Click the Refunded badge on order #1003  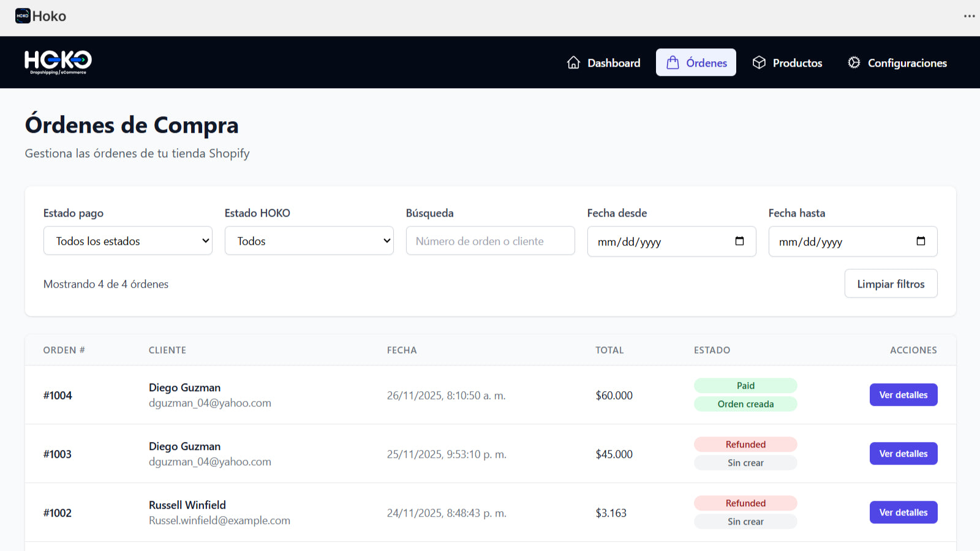click(745, 444)
